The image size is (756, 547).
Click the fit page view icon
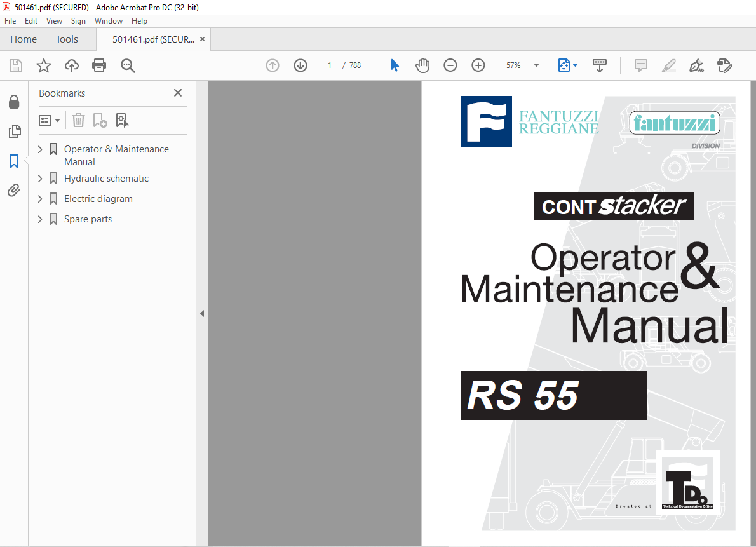[x=564, y=65]
